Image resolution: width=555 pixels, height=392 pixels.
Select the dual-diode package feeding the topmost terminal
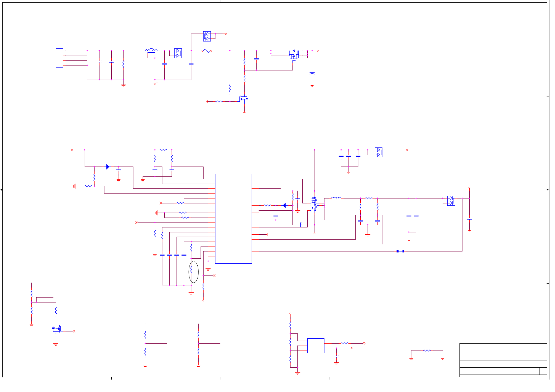tap(207, 36)
